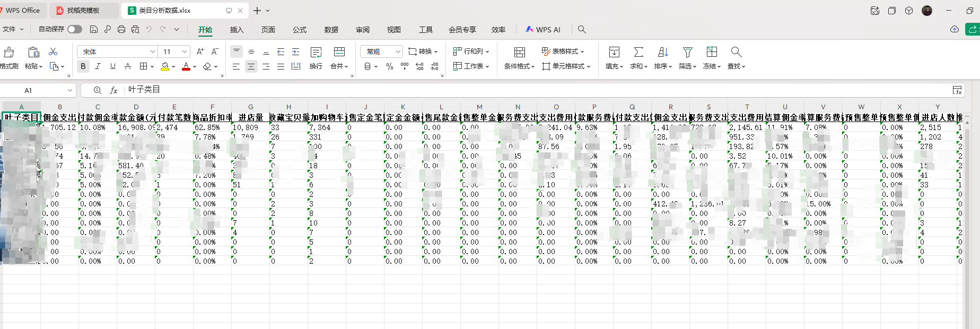
Task: Expand the borders dropdown arrow
Action: (x=152, y=66)
